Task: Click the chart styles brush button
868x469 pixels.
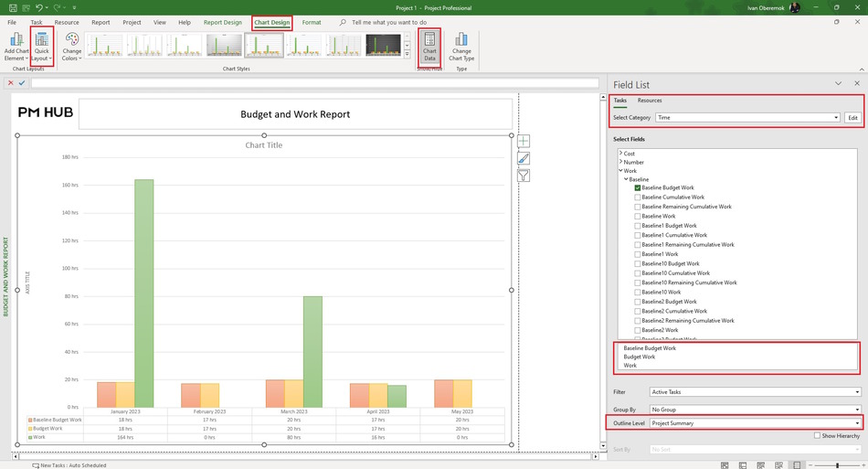Action: [x=524, y=158]
